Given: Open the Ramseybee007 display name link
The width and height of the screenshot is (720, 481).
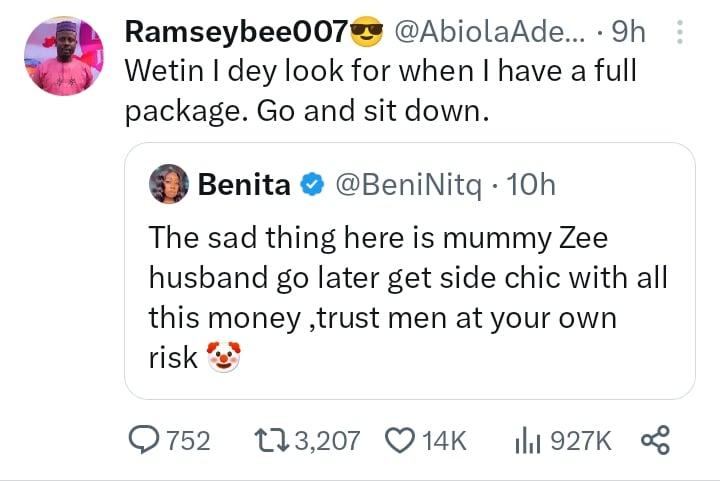Looking at the screenshot, I should [x=234, y=33].
